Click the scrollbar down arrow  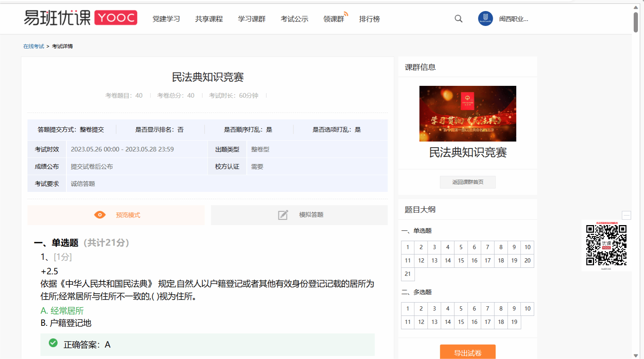[x=636, y=356]
